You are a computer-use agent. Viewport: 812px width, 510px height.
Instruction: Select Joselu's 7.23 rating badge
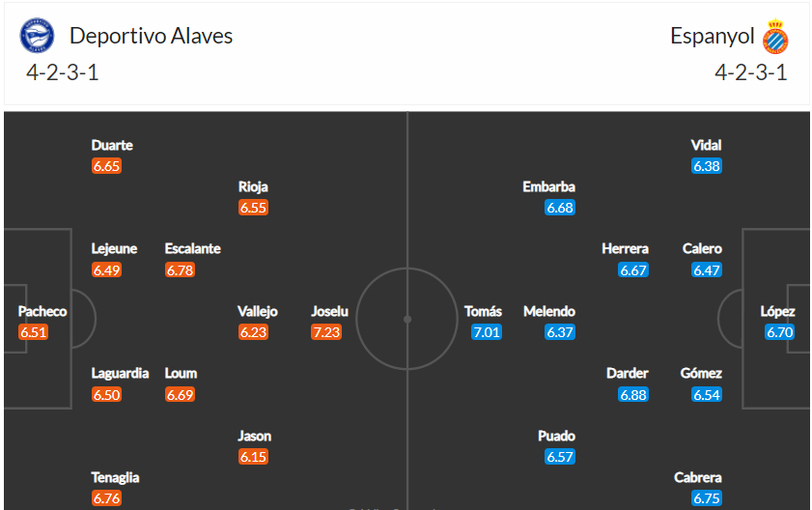pyautogui.click(x=326, y=331)
